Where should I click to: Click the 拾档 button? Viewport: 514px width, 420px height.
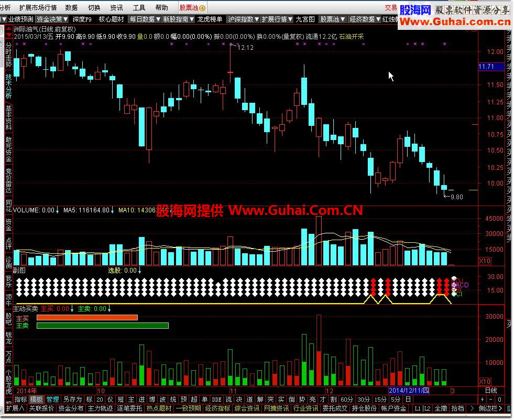coord(457,408)
